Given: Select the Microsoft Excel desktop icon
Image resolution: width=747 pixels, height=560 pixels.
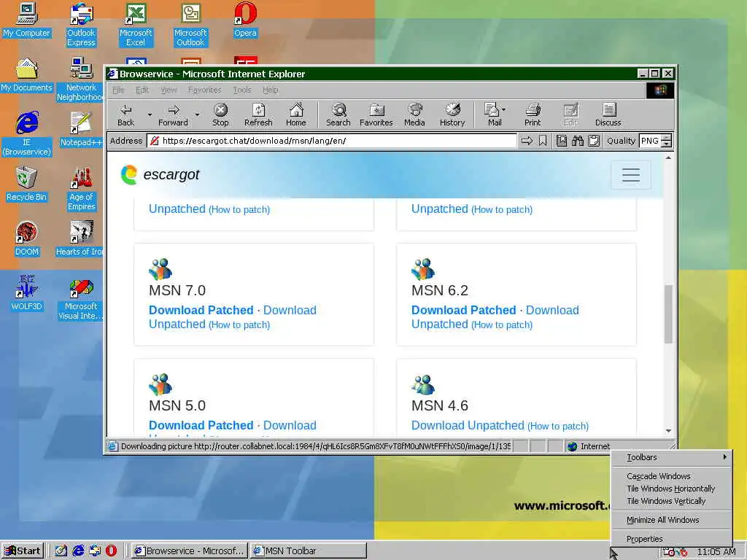Looking at the screenshot, I should coord(136,25).
